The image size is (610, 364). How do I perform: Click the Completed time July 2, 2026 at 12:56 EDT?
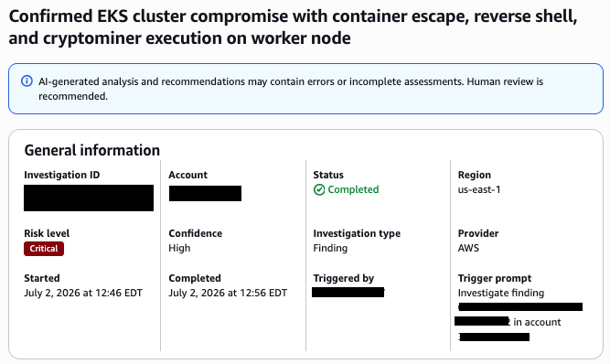[x=228, y=293]
